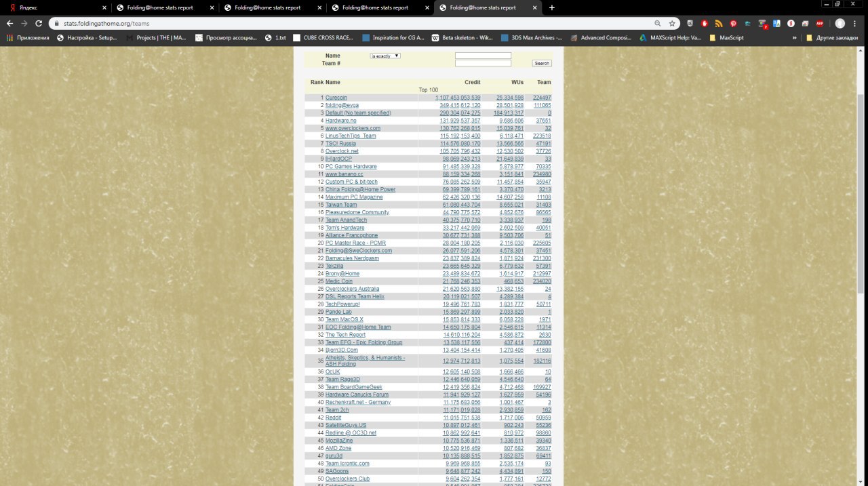The height and width of the screenshot is (486, 868).
Task: Open the PC Master Race - PCMR link
Action: 355,243
